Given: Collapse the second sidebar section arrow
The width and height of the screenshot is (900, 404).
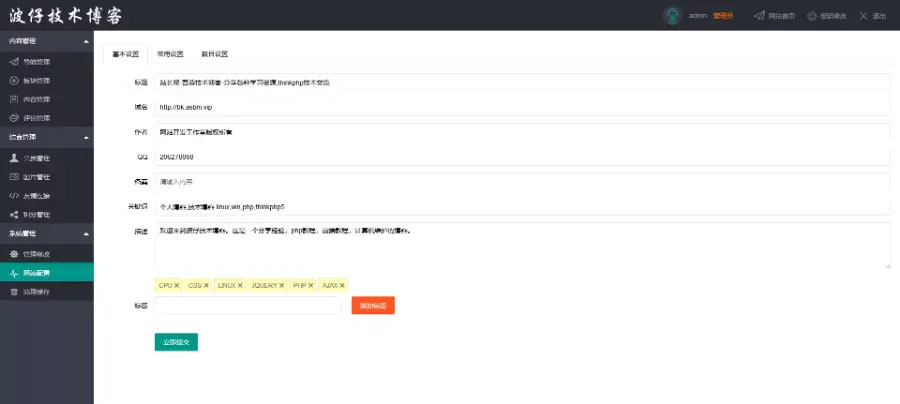Looking at the screenshot, I should click(86, 136).
